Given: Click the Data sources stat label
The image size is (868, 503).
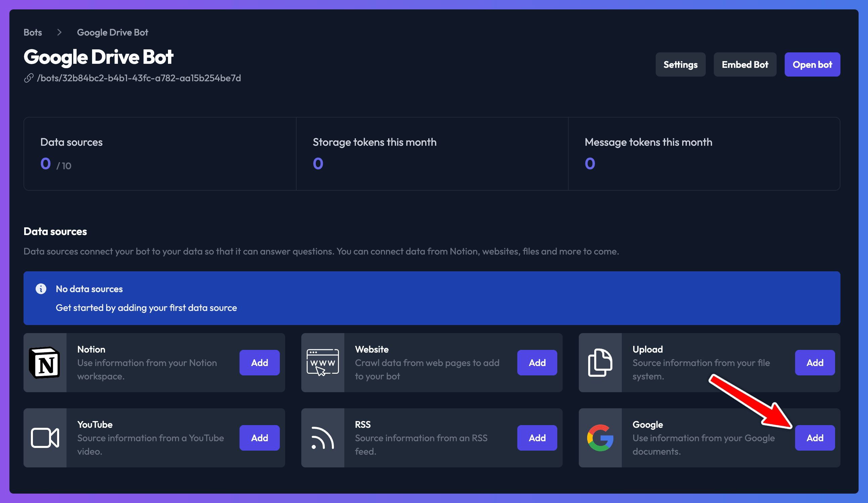Looking at the screenshot, I should coord(71,142).
